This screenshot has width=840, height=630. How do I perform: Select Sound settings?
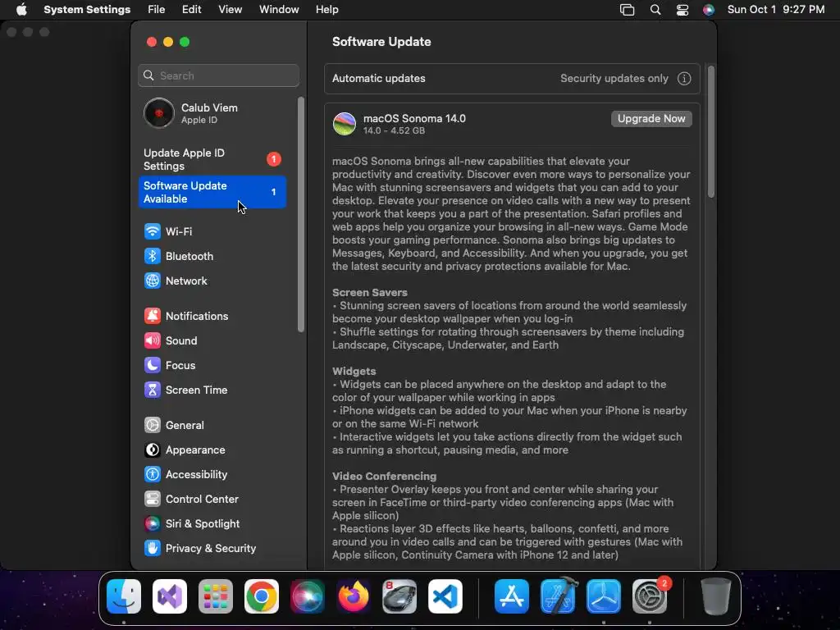tap(212, 340)
